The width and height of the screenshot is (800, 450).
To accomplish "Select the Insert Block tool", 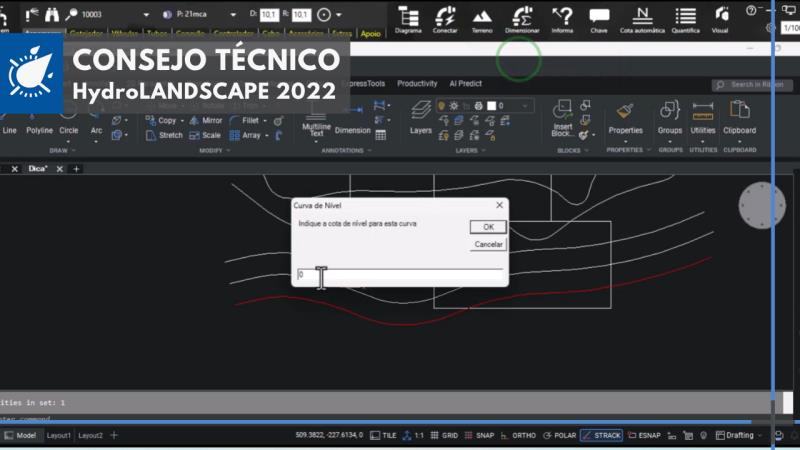I will pyautogui.click(x=562, y=118).
